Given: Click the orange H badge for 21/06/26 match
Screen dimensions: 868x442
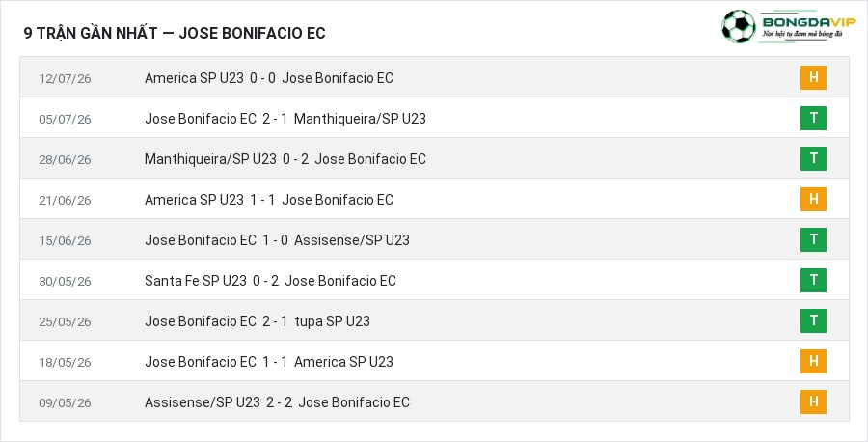Looking at the screenshot, I should click(x=813, y=199).
